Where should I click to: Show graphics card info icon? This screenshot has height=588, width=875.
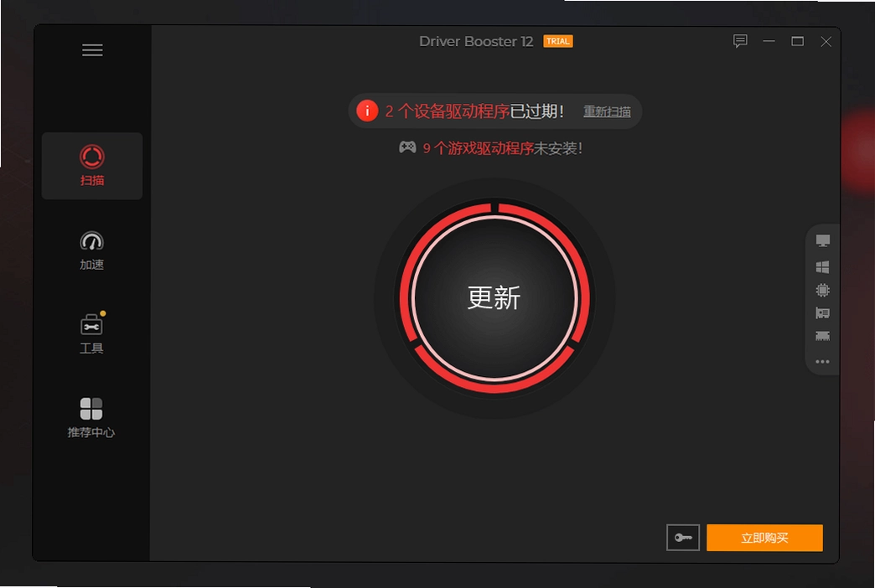click(822, 313)
